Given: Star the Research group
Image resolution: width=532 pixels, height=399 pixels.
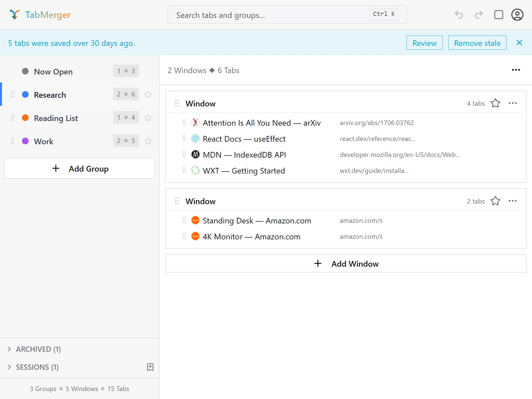Looking at the screenshot, I should pyautogui.click(x=148, y=94).
